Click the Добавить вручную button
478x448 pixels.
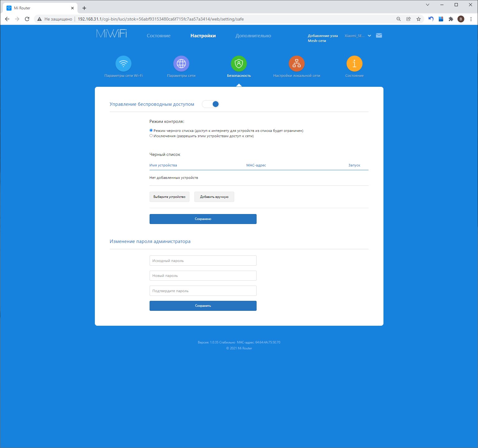coord(214,197)
